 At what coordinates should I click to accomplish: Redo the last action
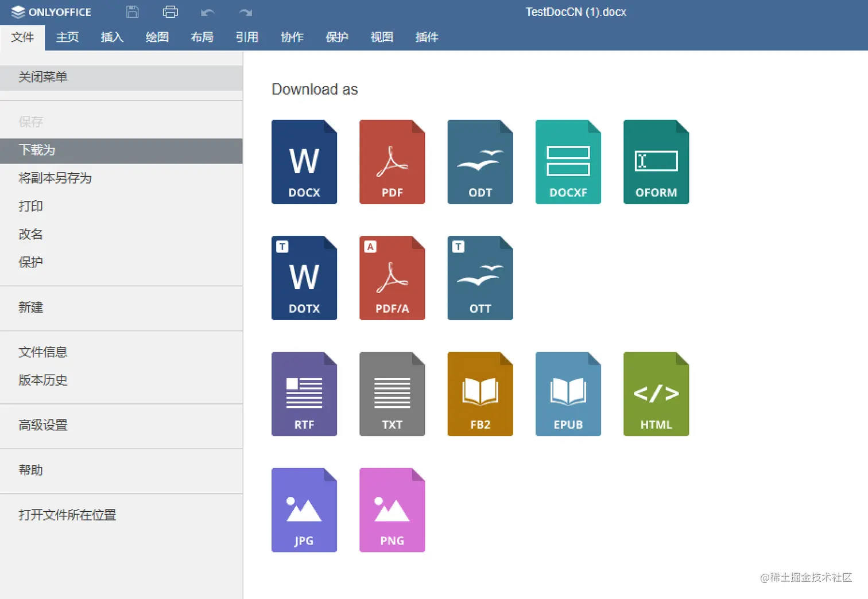246,12
